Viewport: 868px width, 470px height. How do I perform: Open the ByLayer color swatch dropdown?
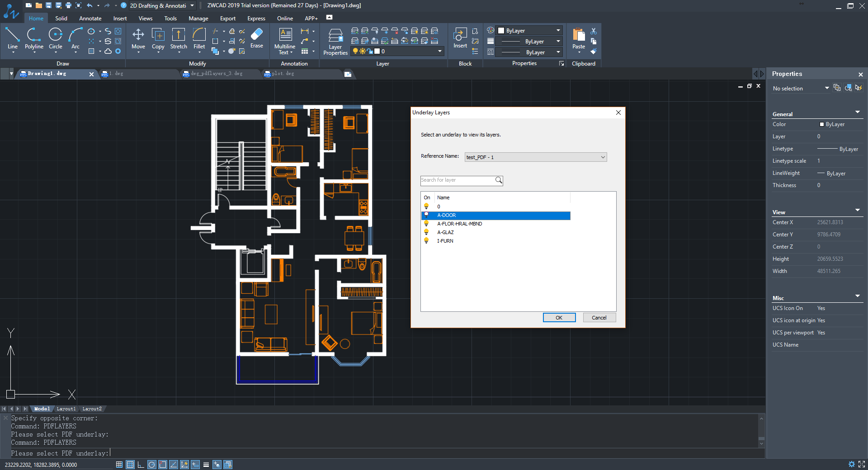pos(529,31)
